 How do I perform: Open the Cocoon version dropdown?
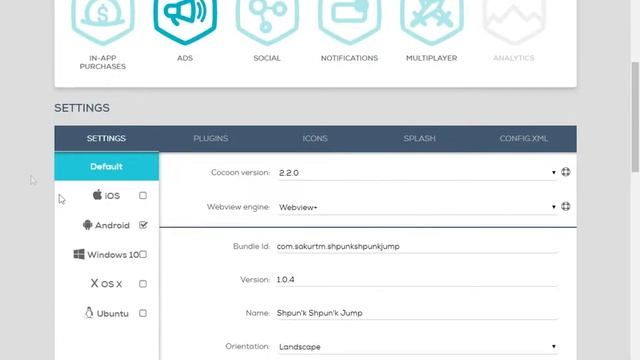point(417,173)
